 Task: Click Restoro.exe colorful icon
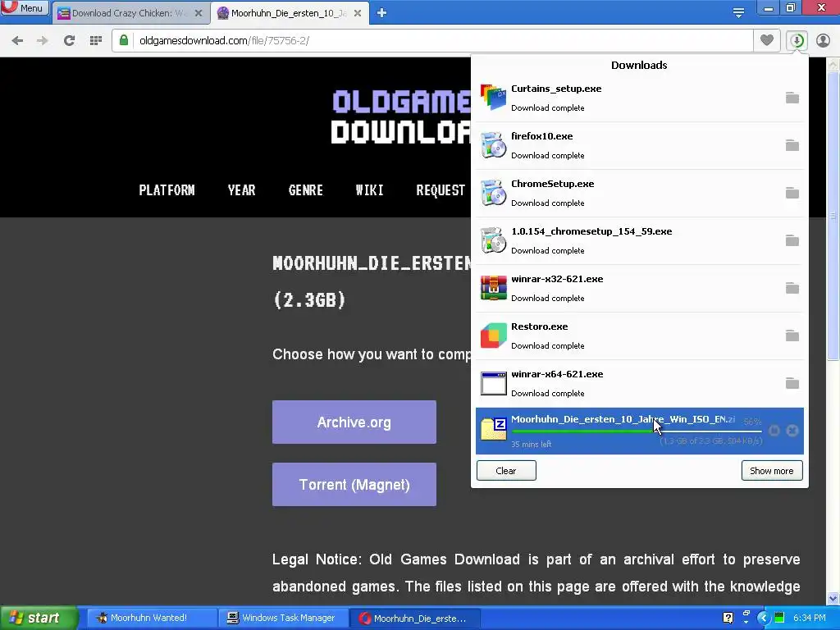click(x=493, y=336)
